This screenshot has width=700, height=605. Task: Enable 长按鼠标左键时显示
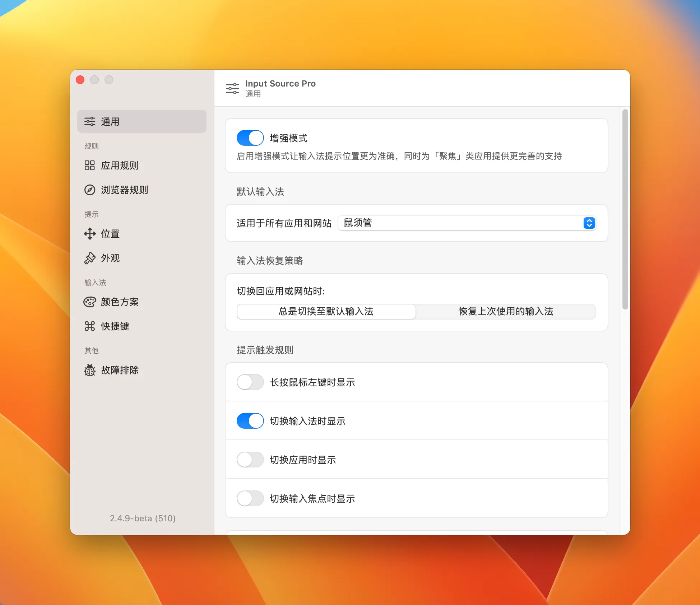(x=250, y=382)
